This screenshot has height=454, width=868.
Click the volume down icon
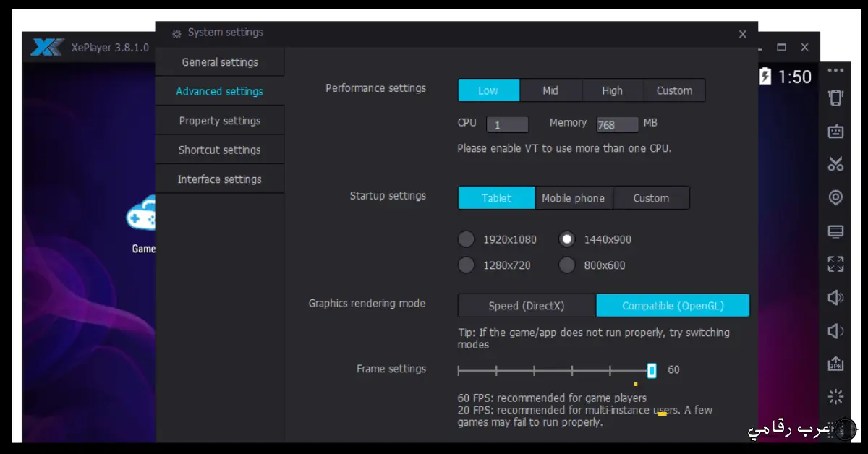coord(835,330)
